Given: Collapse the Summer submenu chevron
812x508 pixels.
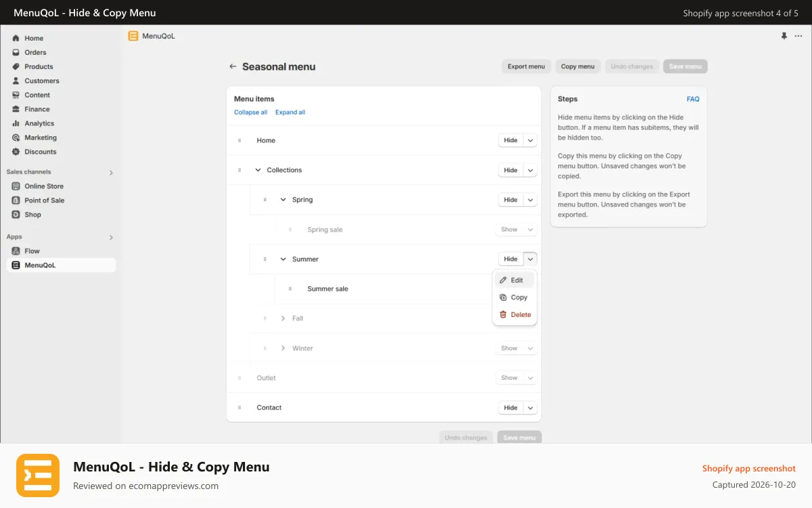Looking at the screenshot, I should click(283, 259).
